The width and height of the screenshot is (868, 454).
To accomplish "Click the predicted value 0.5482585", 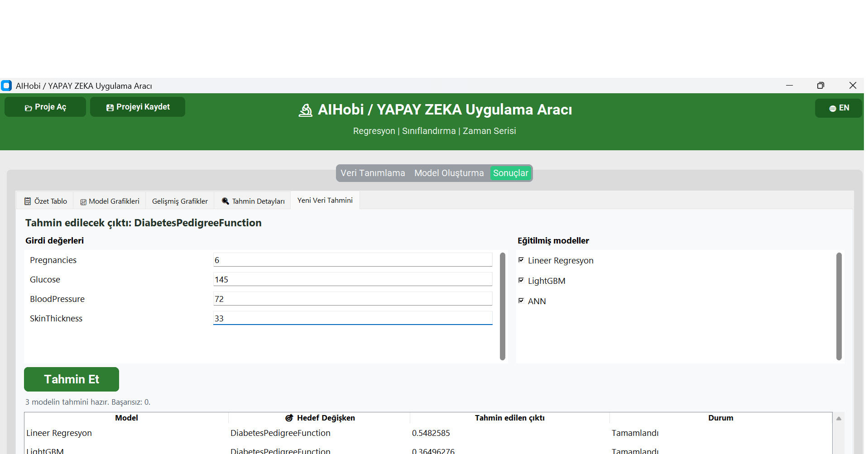I will click(x=431, y=433).
